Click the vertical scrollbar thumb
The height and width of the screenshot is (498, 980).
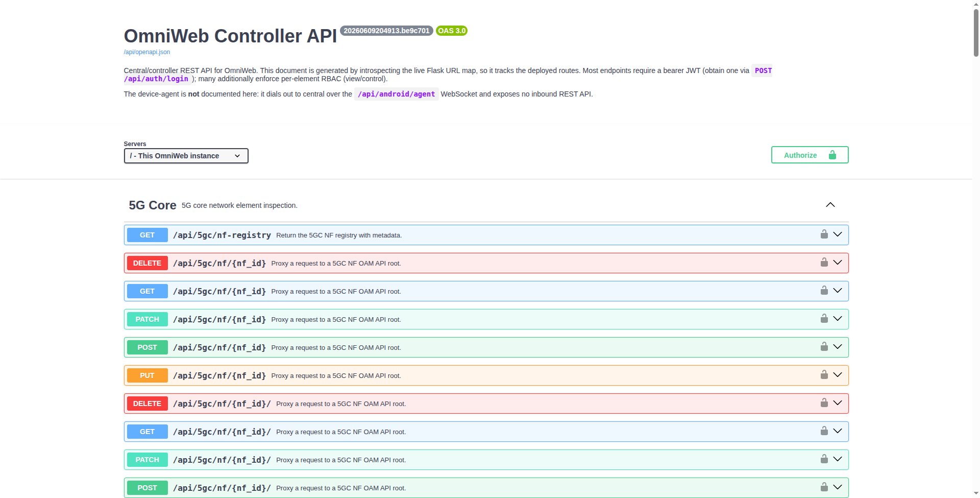(976, 32)
